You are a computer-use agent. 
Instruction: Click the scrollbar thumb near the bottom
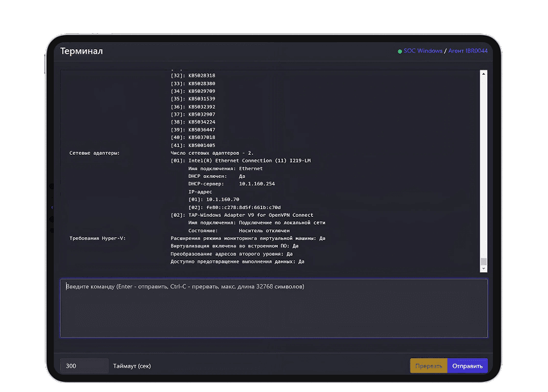(484, 262)
